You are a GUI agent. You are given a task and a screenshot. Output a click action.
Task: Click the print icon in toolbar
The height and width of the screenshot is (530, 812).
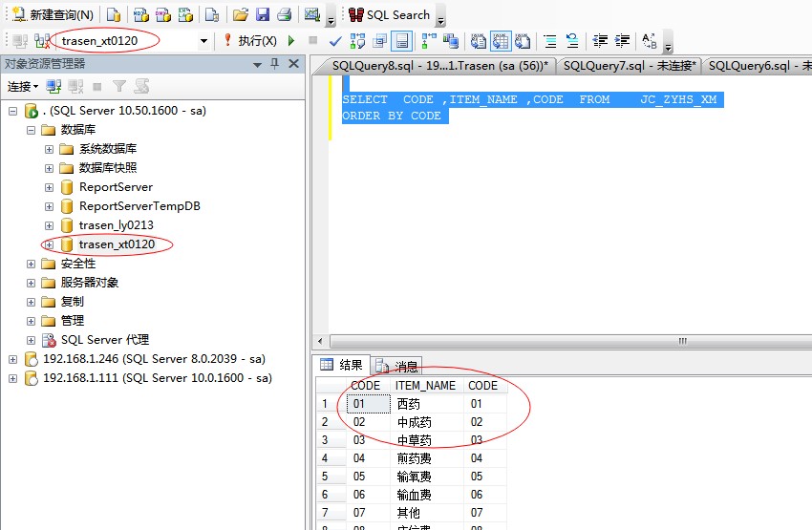click(x=283, y=14)
